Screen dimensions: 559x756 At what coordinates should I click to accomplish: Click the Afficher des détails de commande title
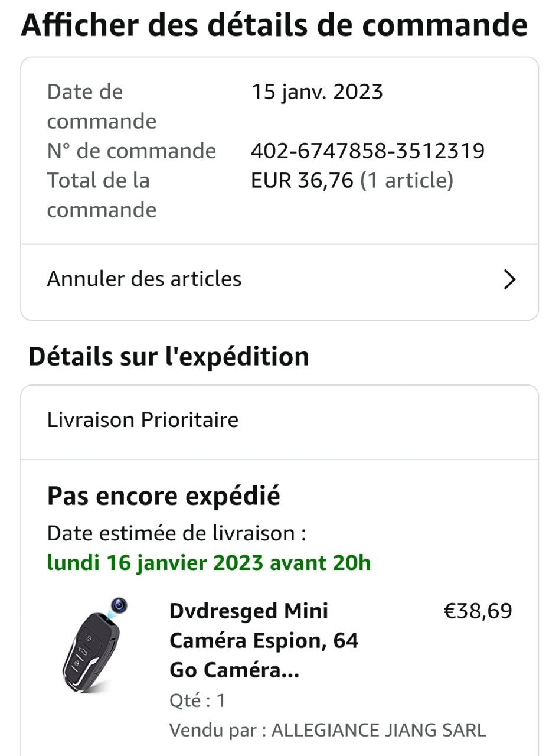pos(274,25)
